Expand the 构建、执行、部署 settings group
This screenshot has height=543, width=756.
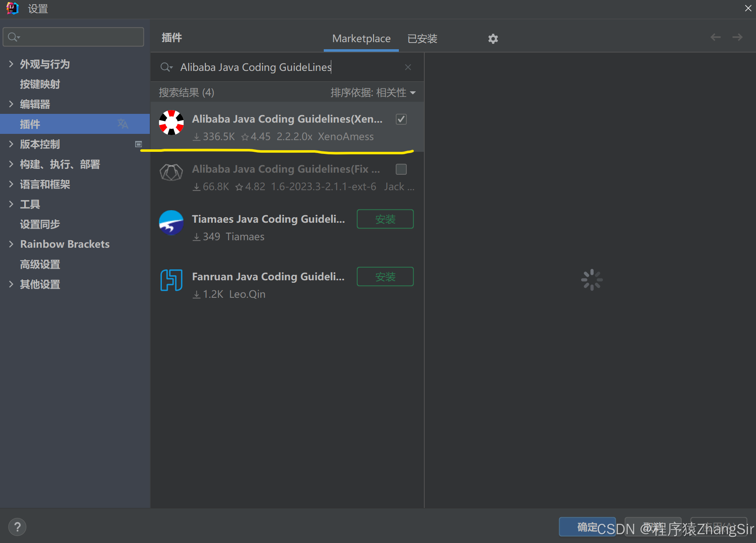click(x=11, y=164)
